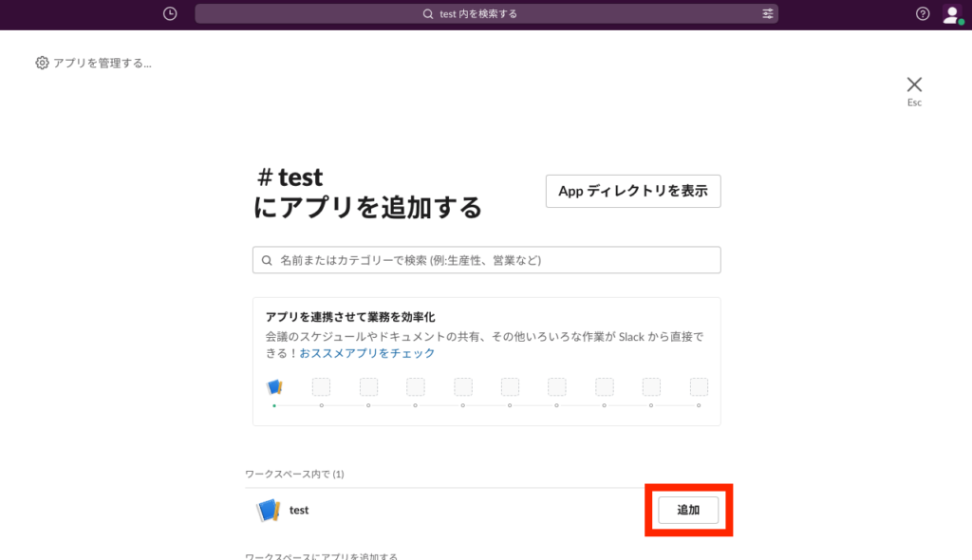Select the last empty app placeholder slot
The width and height of the screenshot is (972, 560).
click(699, 386)
